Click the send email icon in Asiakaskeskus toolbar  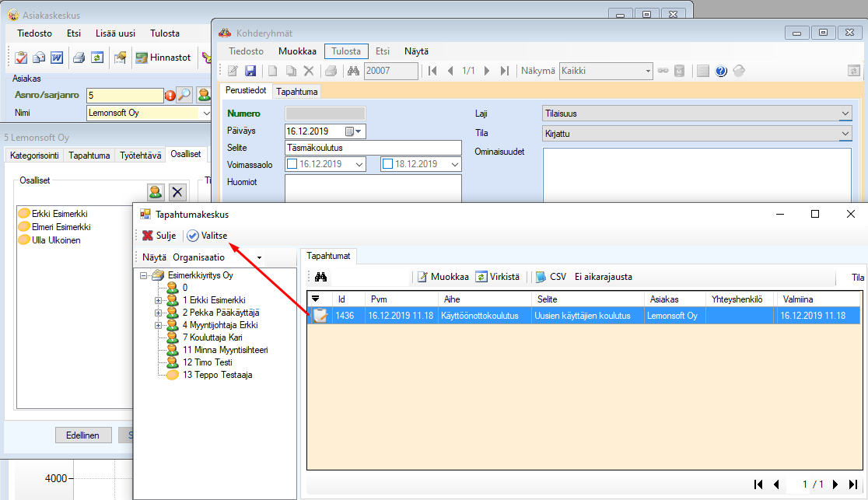[x=40, y=58]
